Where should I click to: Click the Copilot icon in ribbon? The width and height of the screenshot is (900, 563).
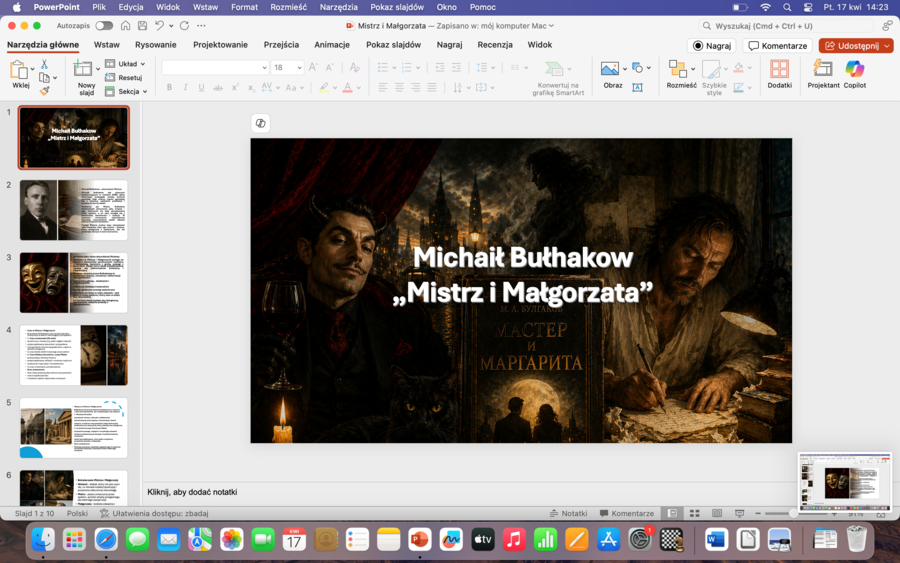(x=854, y=70)
